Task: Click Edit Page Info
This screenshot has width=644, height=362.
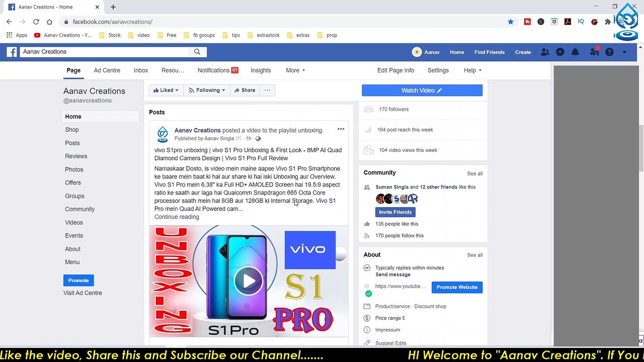Action: 395,70
